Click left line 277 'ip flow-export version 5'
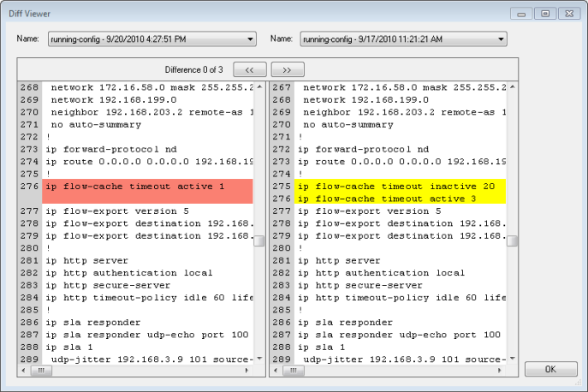 [x=117, y=211]
